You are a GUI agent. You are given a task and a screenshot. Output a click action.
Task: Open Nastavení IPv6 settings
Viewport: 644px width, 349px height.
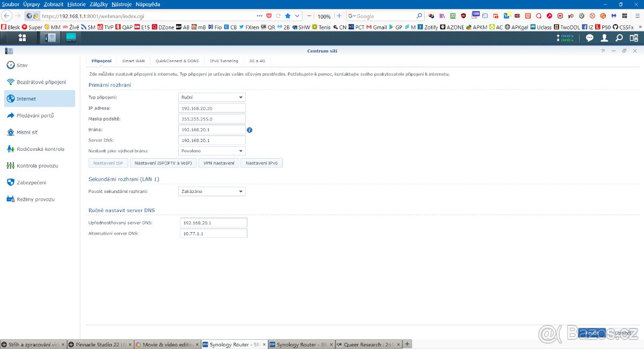tap(261, 162)
